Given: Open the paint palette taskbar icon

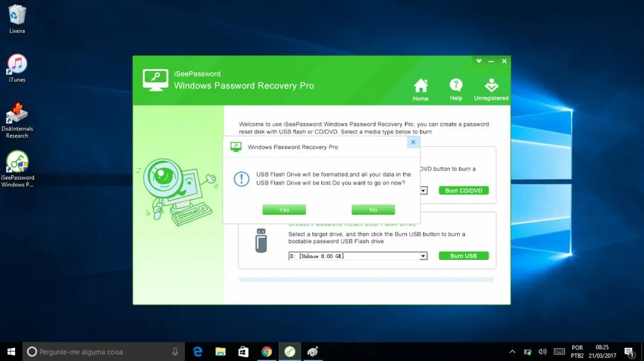Looking at the screenshot, I should point(313,351).
